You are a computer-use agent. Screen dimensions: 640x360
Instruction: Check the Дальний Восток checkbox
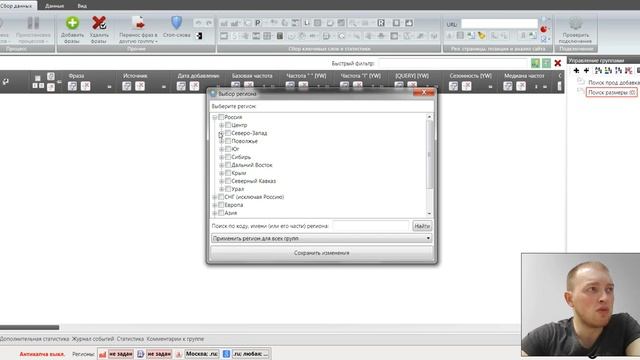click(228, 165)
